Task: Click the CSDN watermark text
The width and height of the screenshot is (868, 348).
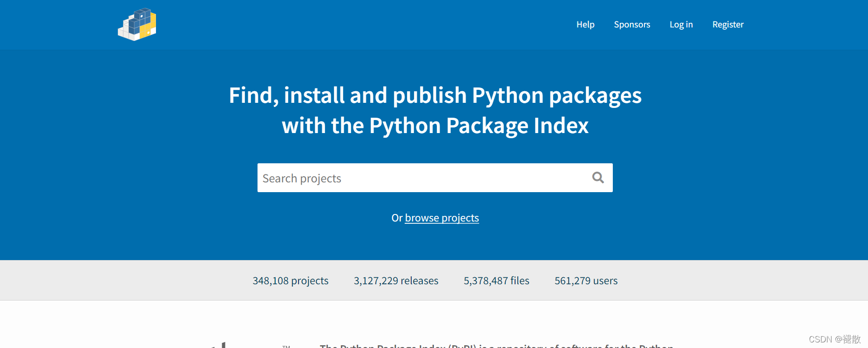Action: tap(834, 339)
